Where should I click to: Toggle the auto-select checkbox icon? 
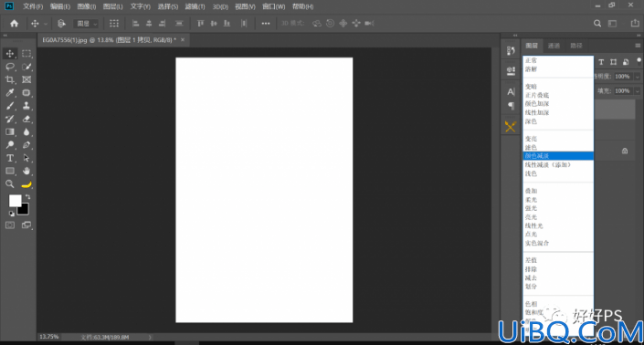click(61, 24)
